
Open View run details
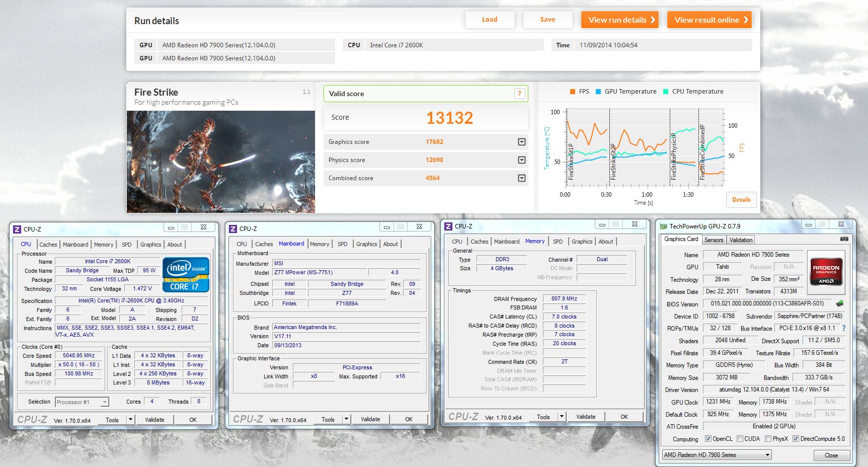620,20
